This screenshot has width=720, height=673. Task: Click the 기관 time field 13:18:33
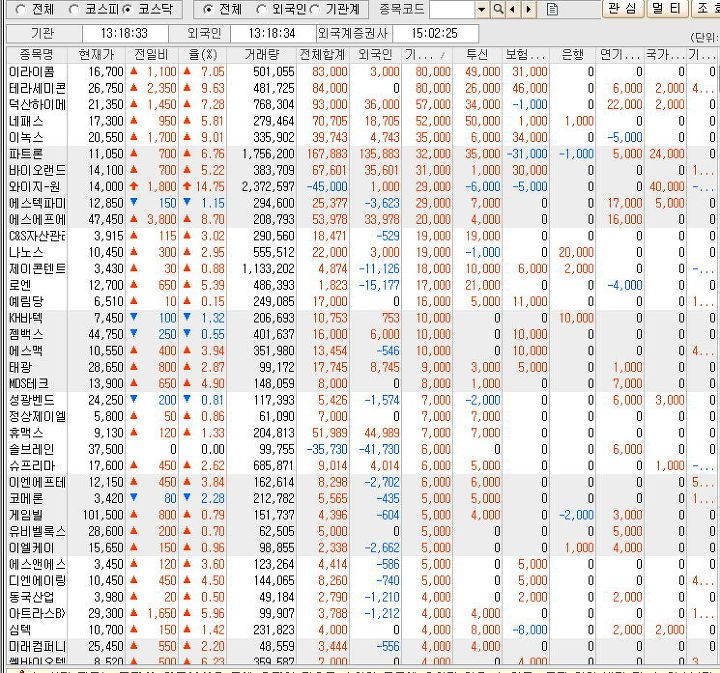[x=124, y=34]
